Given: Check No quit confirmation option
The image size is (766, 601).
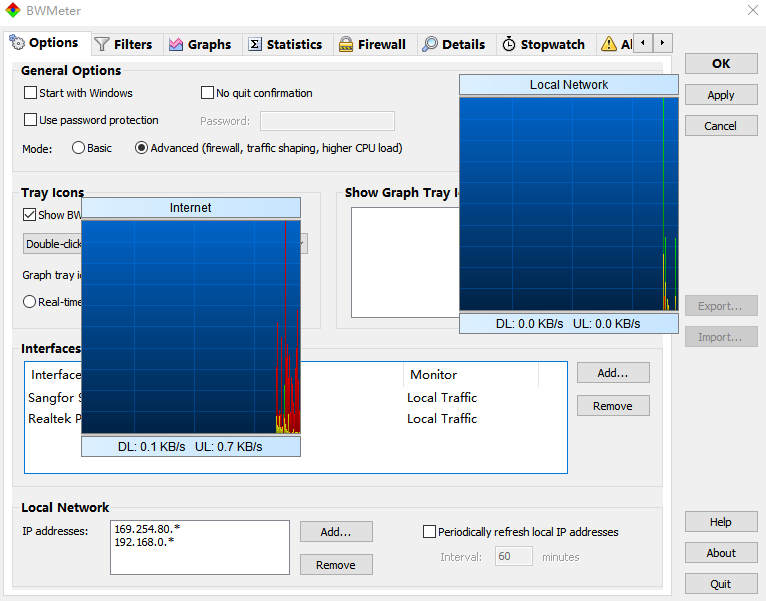Looking at the screenshot, I should point(208,93).
